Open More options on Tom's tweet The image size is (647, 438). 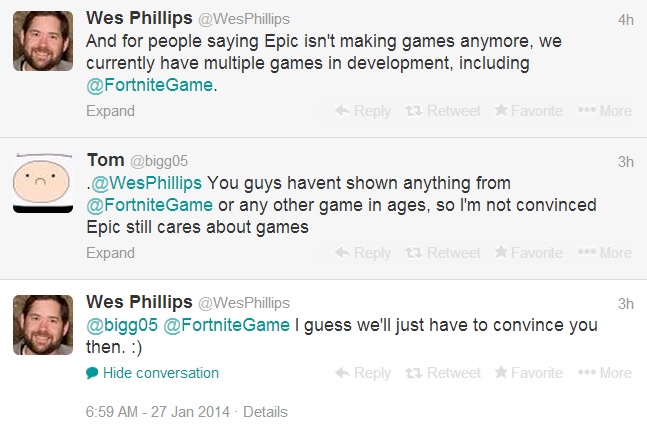pos(605,253)
